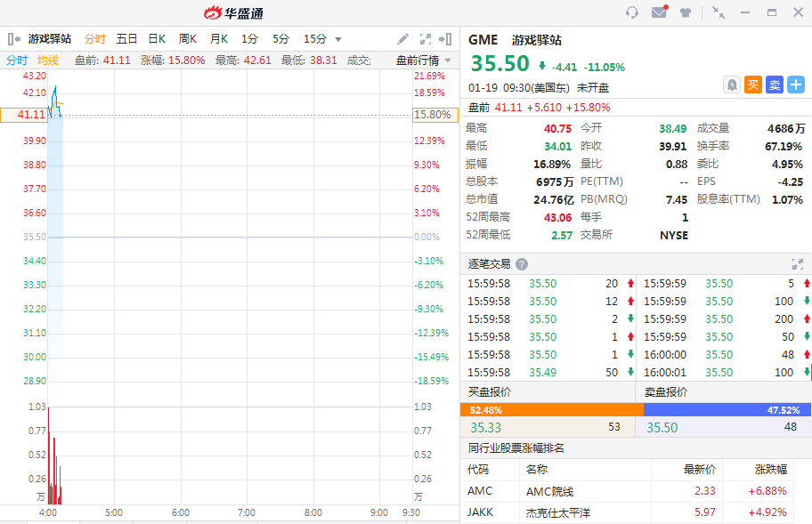This screenshot has height=524, width=812.
Task: Click the help icon beside 逐笔交易
Action: 522,264
